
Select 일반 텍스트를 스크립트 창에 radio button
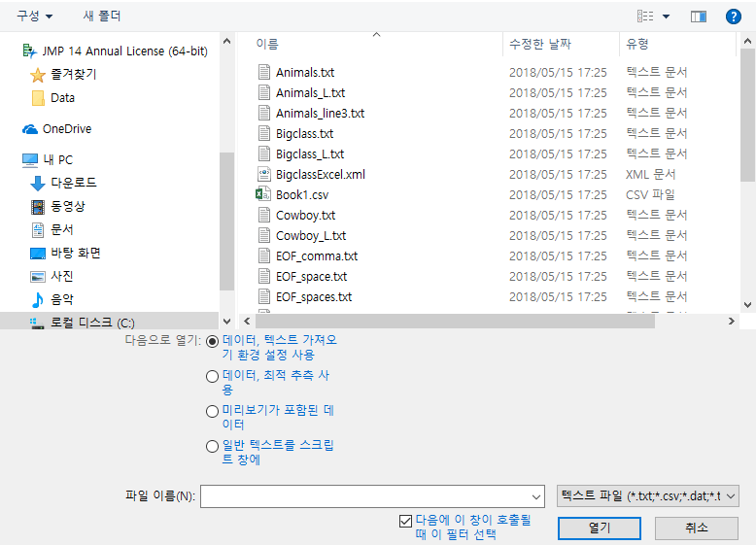212,446
